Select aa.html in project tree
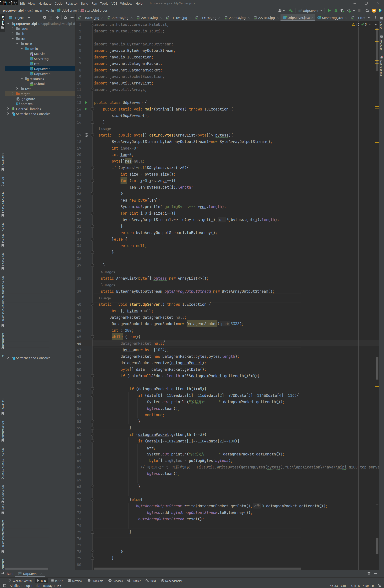384x588 pixels. 37,84
